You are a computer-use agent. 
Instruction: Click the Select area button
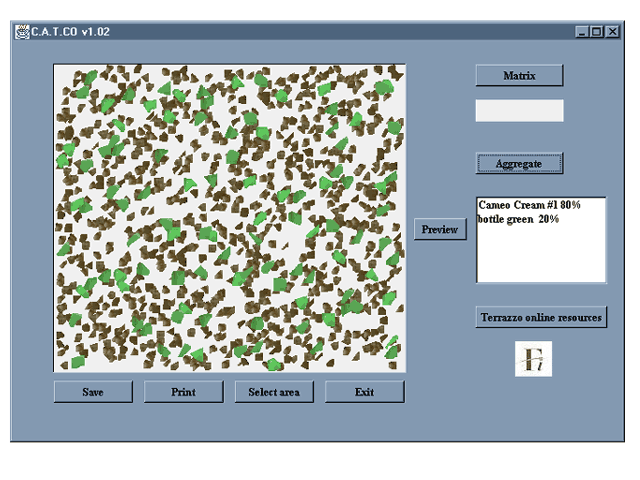point(274,392)
